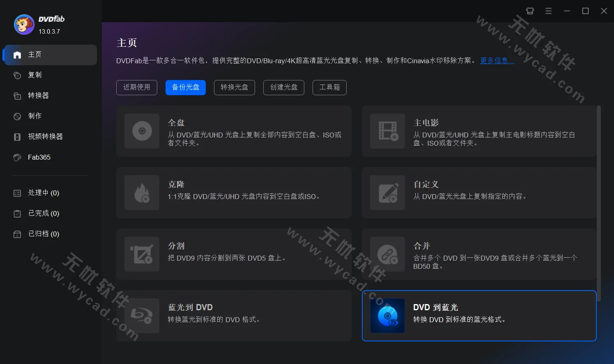Image resolution: width=614 pixels, height=364 pixels.
Task: Switch to the 转换光盘 tab
Action: pos(234,87)
